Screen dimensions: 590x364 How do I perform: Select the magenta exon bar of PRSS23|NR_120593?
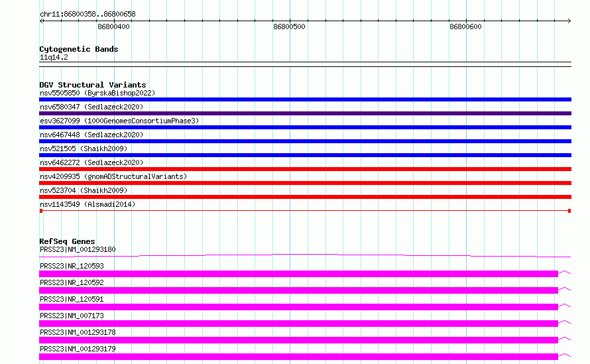click(298, 274)
